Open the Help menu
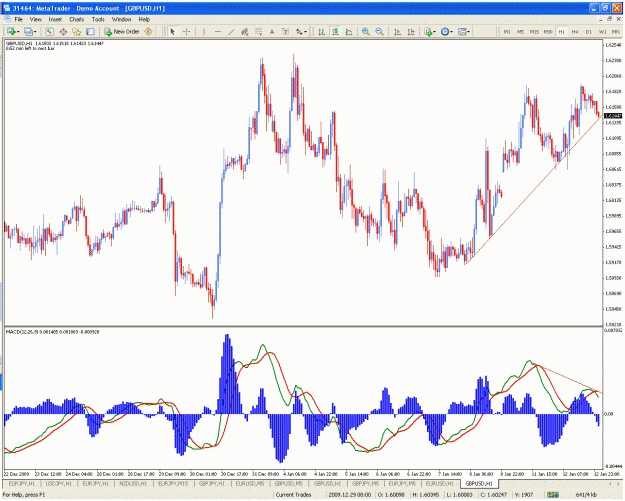 point(144,19)
